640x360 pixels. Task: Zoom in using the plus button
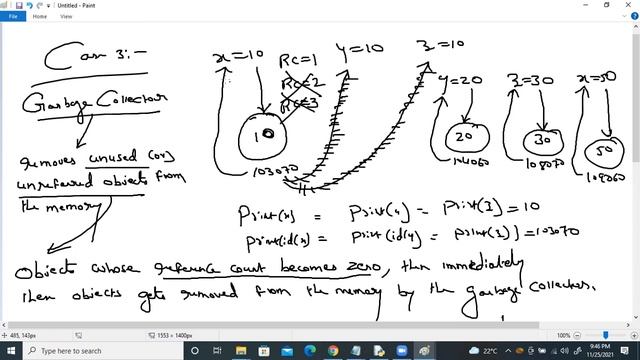[x=634, y=336]
